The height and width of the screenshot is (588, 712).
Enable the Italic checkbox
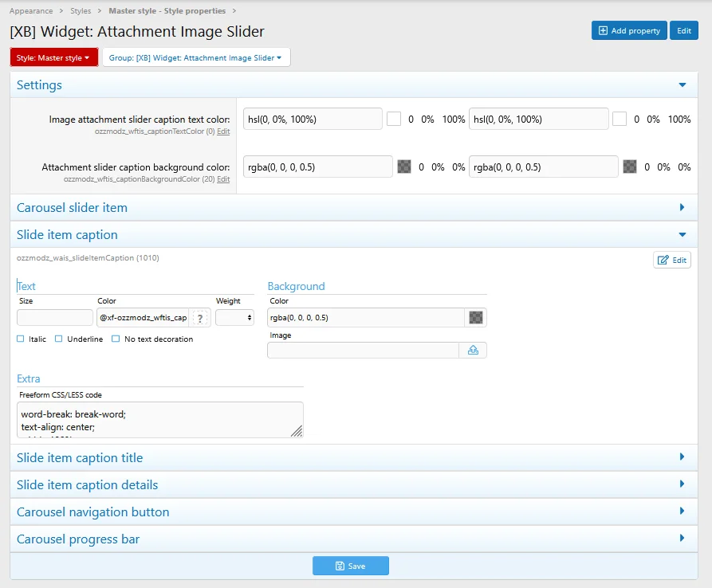(21, 339)
